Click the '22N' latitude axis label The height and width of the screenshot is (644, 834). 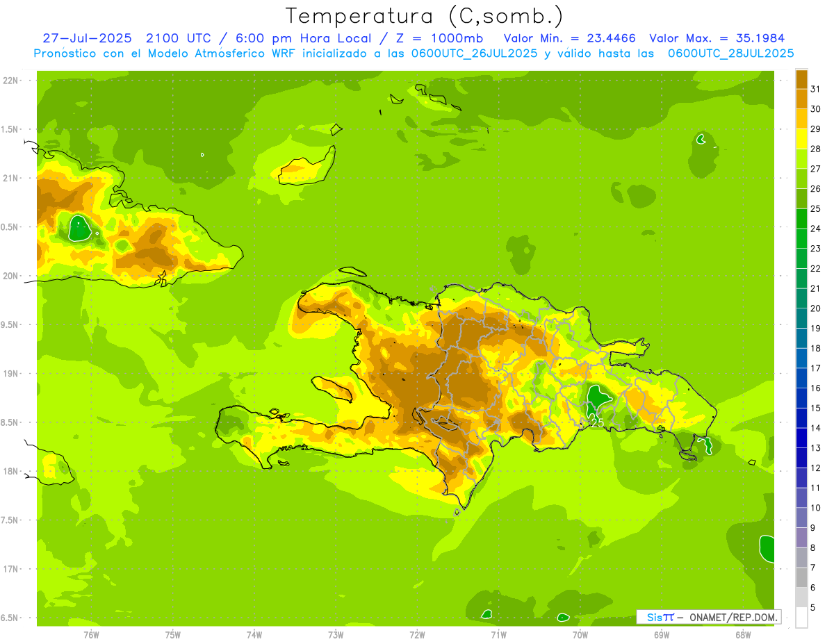(10, 81)
